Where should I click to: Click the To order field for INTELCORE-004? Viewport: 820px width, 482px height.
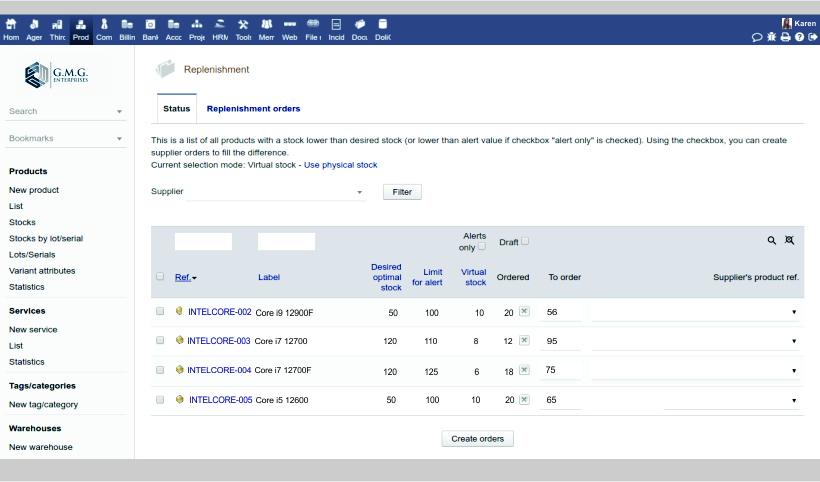click(562, 370)
